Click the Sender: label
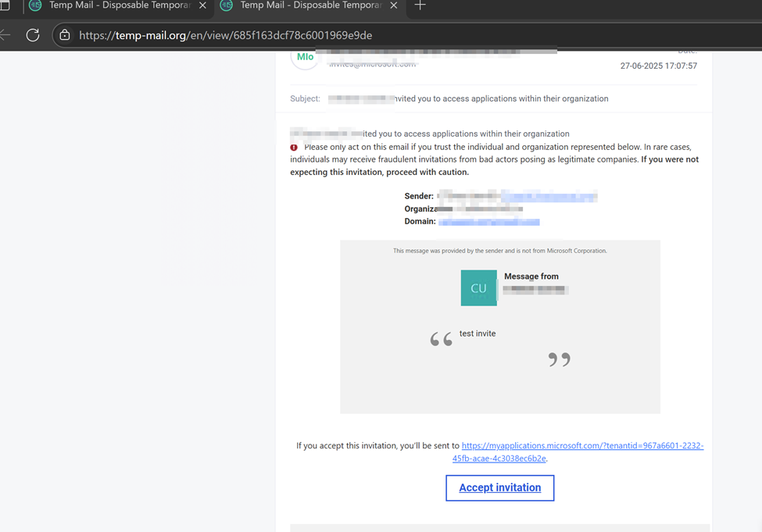This screenshot has height=532, width=762. [x=419, y=196]
